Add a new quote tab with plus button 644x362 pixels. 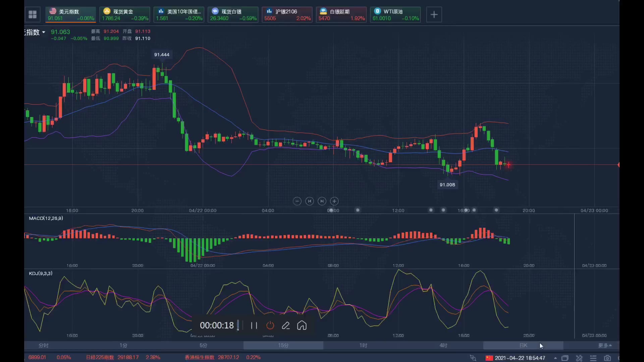tap(434, 15)
